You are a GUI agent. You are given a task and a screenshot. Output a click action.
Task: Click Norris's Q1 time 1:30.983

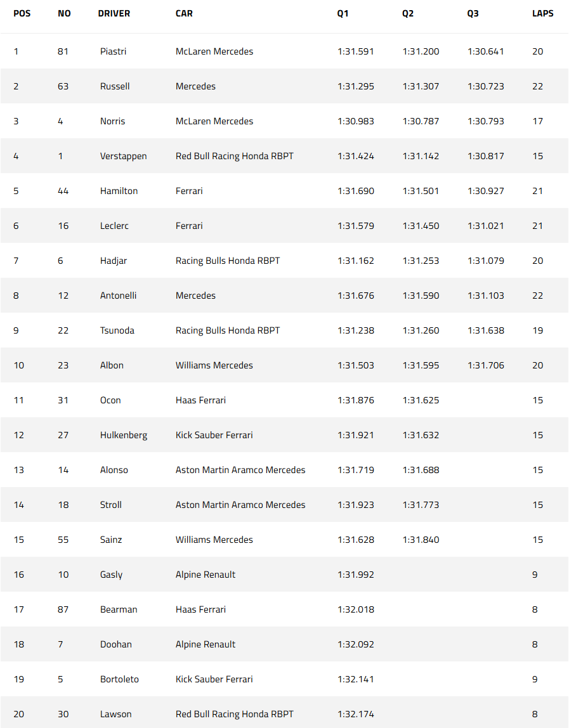355,121
